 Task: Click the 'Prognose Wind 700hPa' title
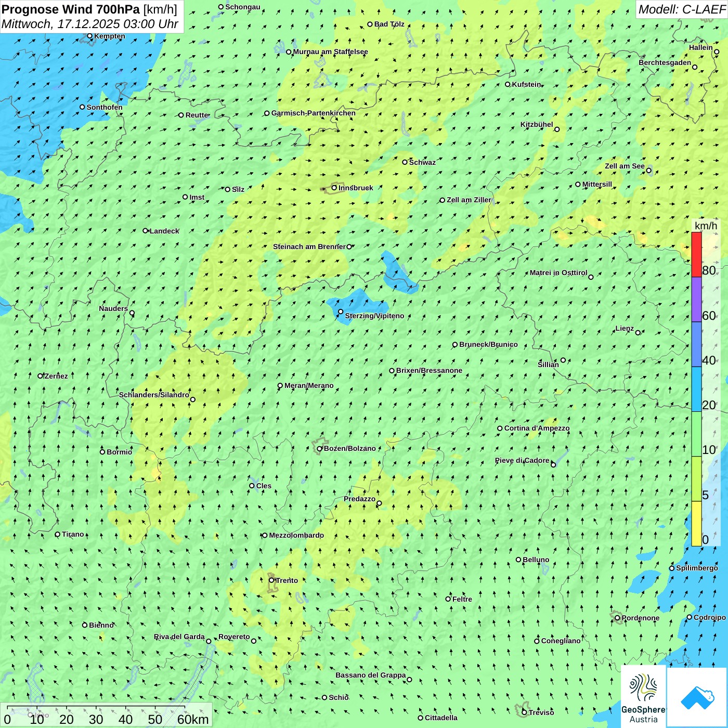click(x=71, y=9)
